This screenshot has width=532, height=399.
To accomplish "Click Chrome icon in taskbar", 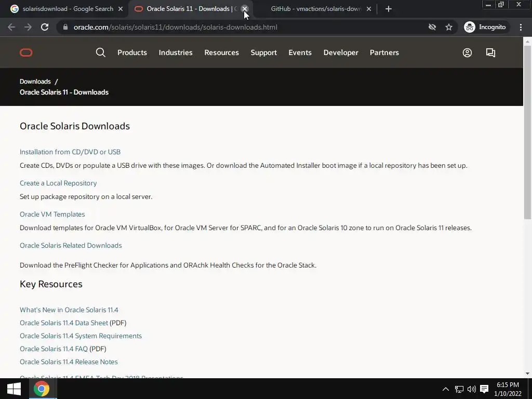I will click(x=42, y=389).
